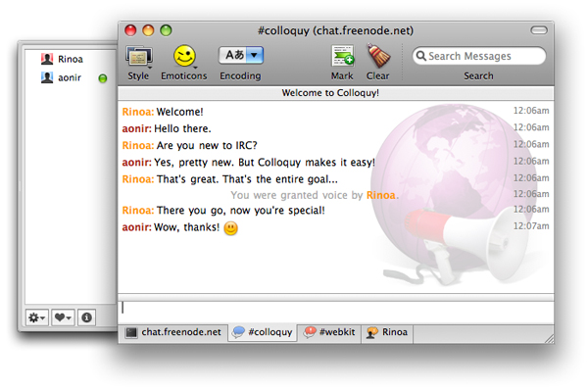Image resolution: width=588 pixels, height=390 pixels.
Task: Select aonir in the member list
Action: [x=71, y=77]
